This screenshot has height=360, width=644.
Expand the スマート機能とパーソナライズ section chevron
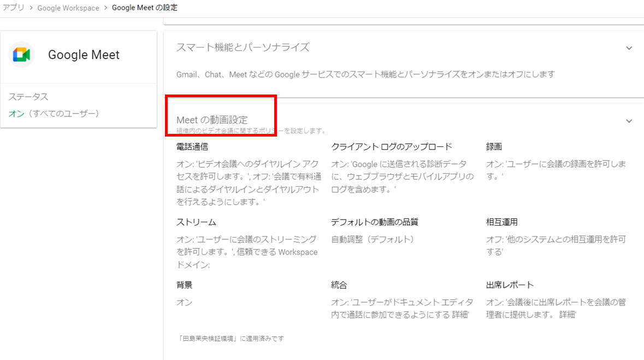pos(629,48)
